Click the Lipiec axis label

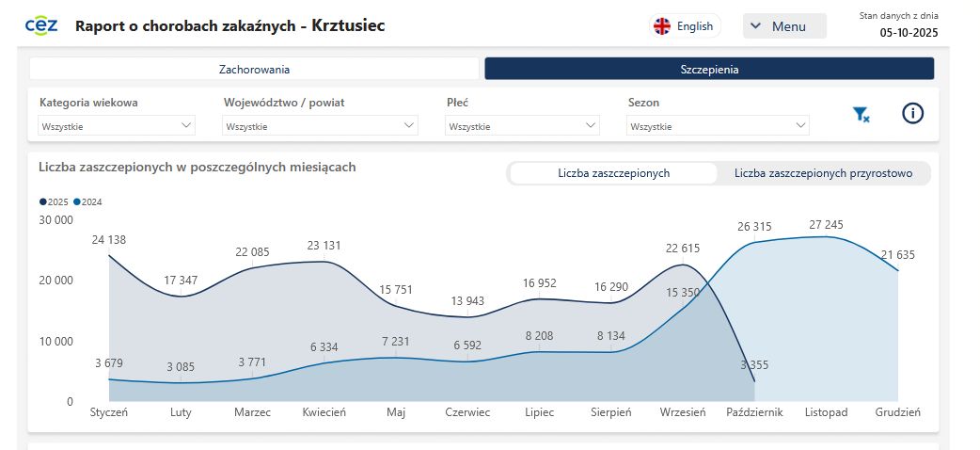[x=539, y=412]
